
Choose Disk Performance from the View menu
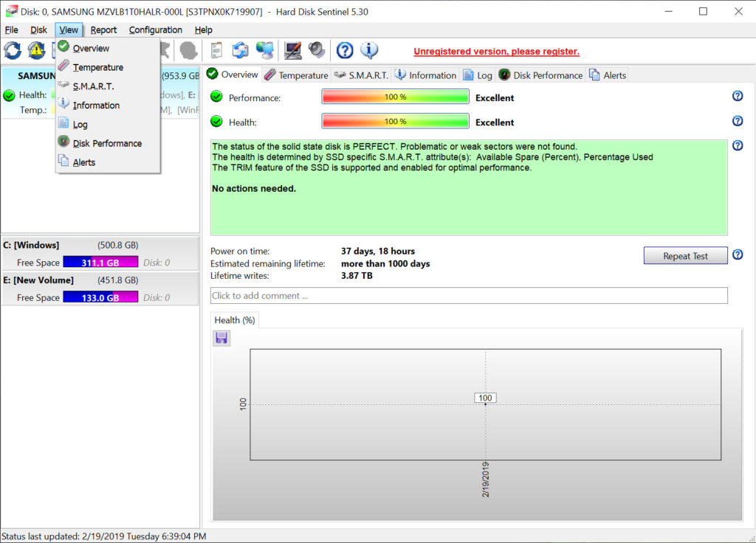click(108, 143)
